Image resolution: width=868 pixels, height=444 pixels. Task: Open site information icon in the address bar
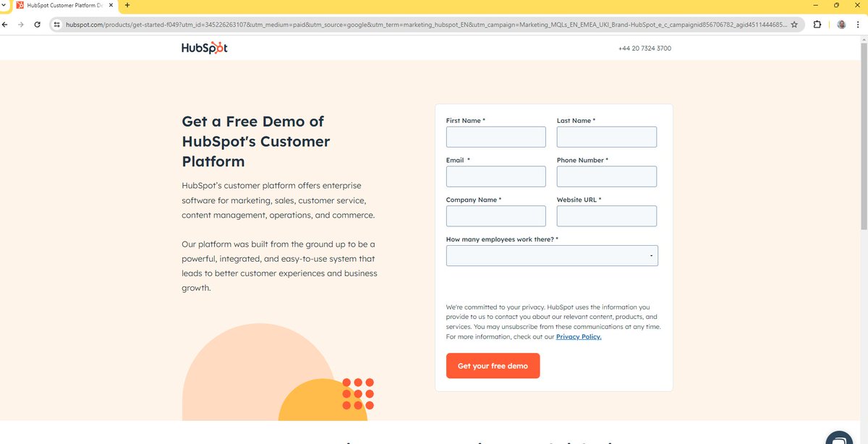[56, 24]
